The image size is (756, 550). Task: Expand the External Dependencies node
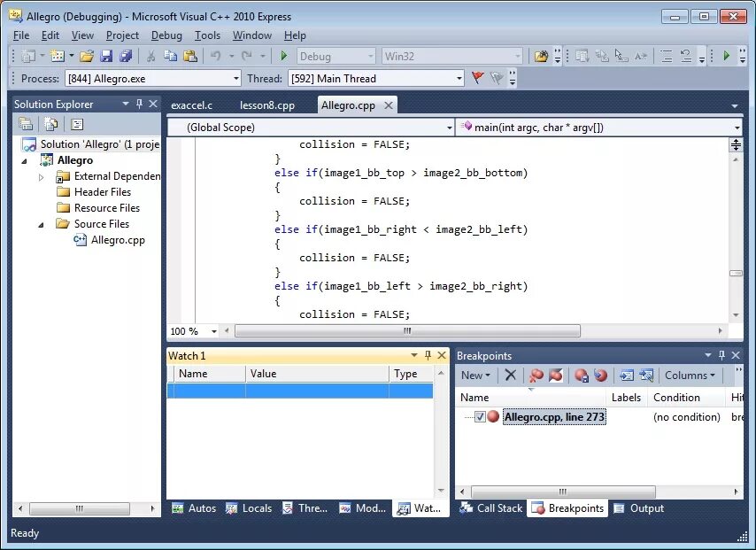pyautogui.click(x=42, y=177)
